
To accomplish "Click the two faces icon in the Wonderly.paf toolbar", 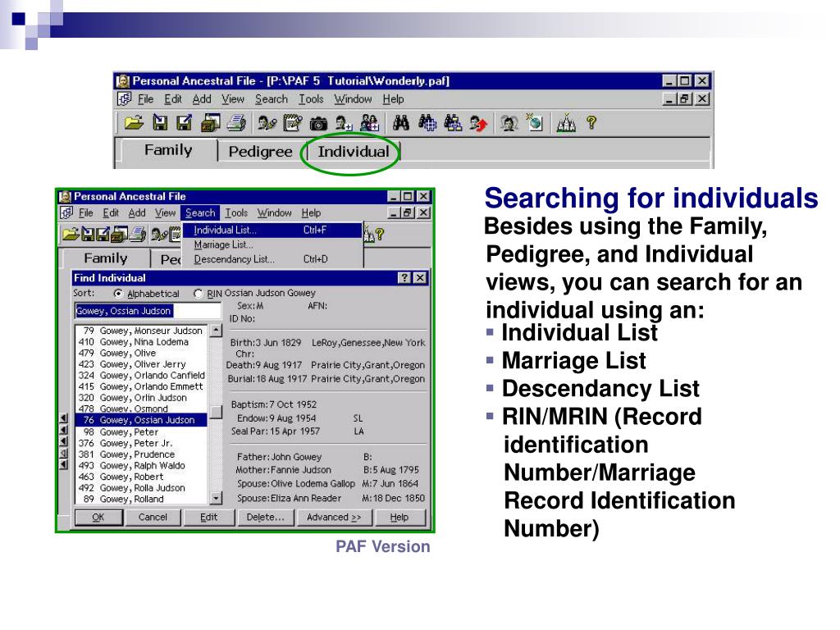I will [x=509, y=123].
